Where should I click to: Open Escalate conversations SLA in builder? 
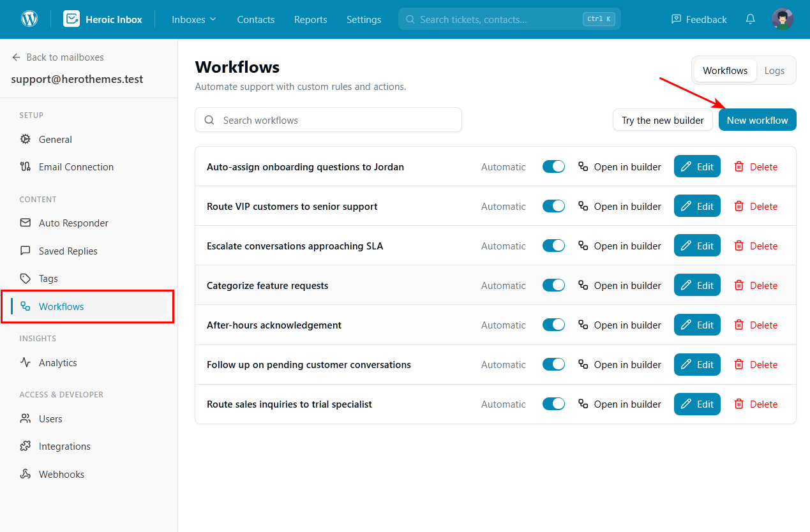(620, 246)
